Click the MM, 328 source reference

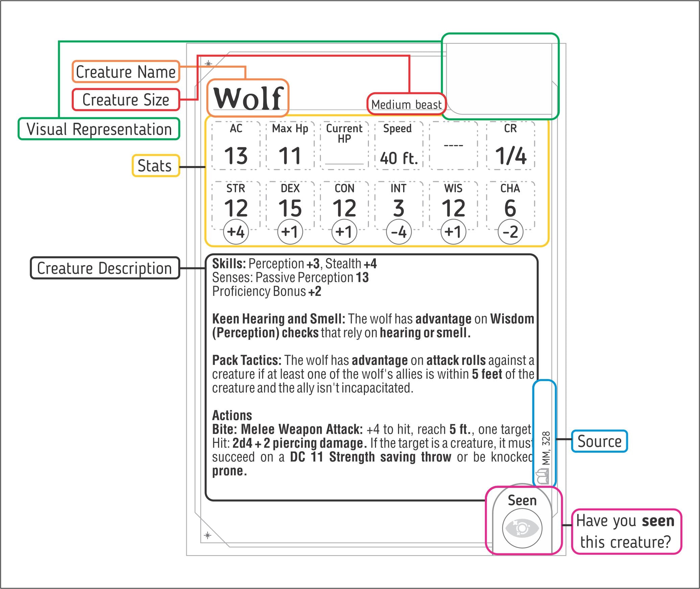click(x=546, y=448)
